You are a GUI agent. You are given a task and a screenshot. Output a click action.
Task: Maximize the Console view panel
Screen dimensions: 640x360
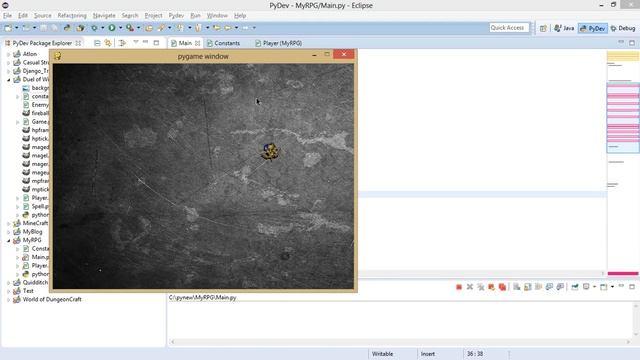(x=632, y=287)
